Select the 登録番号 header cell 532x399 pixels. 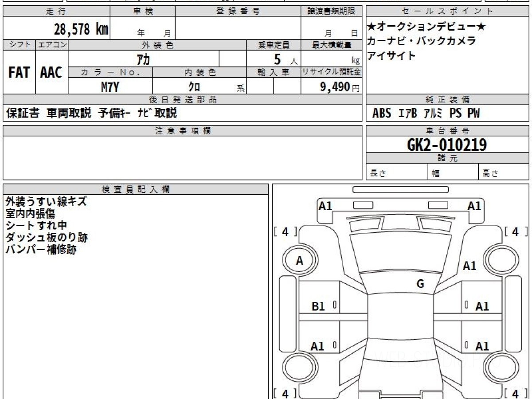coord(238,12)
